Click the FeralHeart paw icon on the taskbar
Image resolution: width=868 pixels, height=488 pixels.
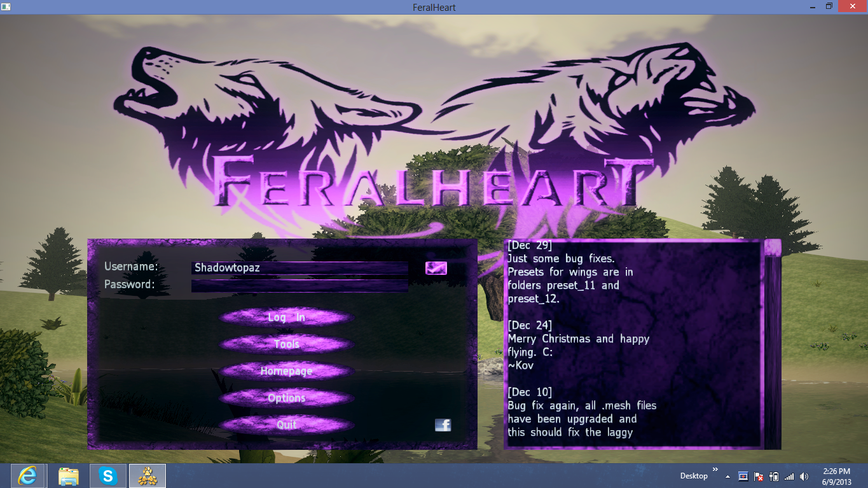(148, 475)
